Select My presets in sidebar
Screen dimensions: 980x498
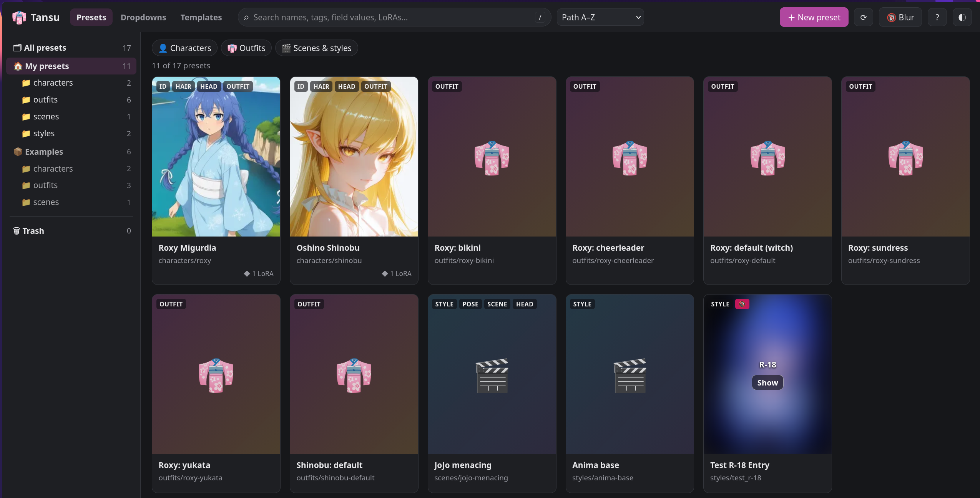click(x=71, y=66)
